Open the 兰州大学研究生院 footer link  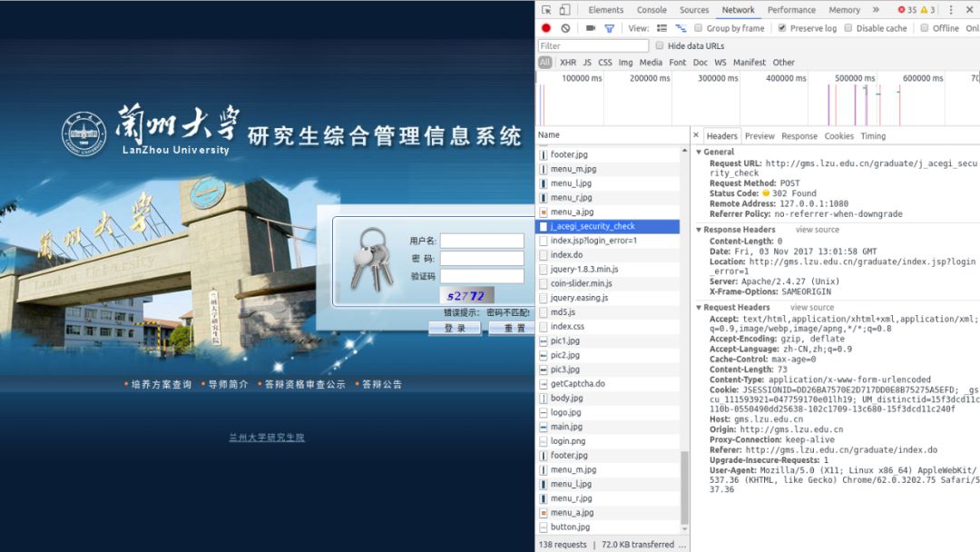tap(267, 438)
